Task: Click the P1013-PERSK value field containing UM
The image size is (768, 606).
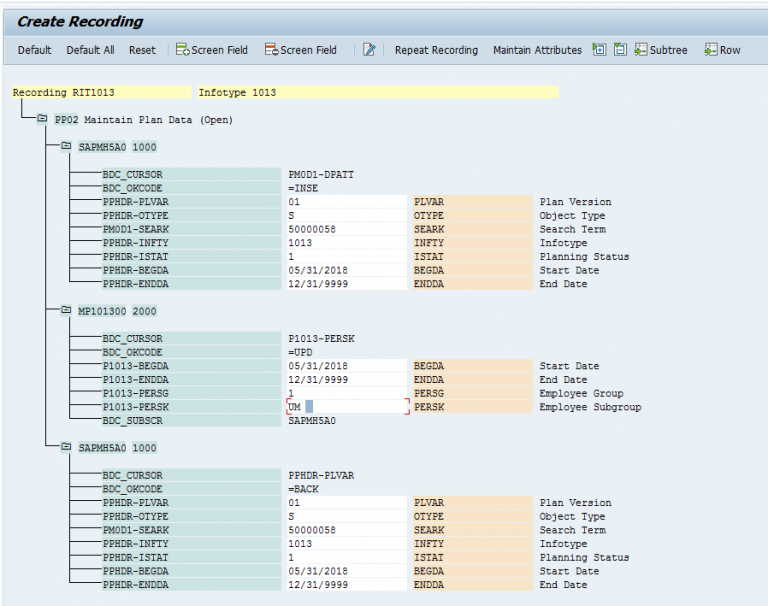Action: click(346, 407)
